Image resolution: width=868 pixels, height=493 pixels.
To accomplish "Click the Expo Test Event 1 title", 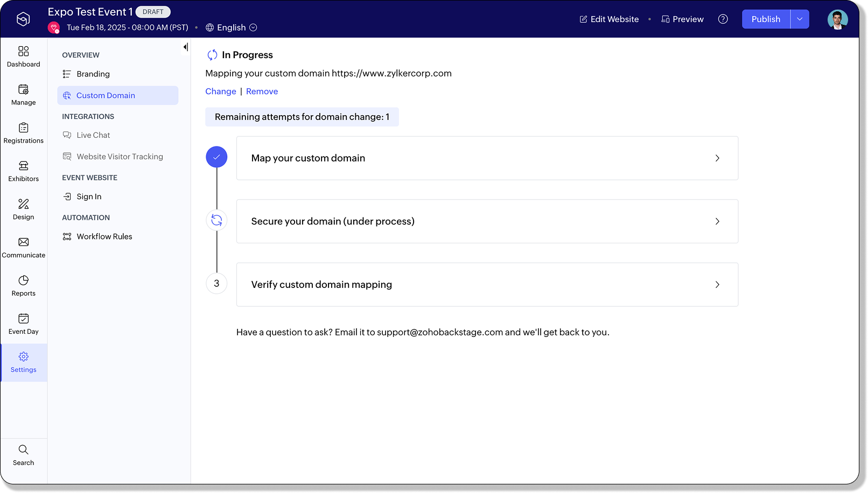I will point(90,12).
